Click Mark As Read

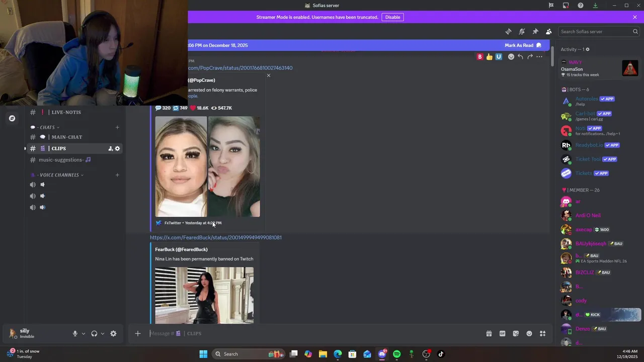point(523,45)
